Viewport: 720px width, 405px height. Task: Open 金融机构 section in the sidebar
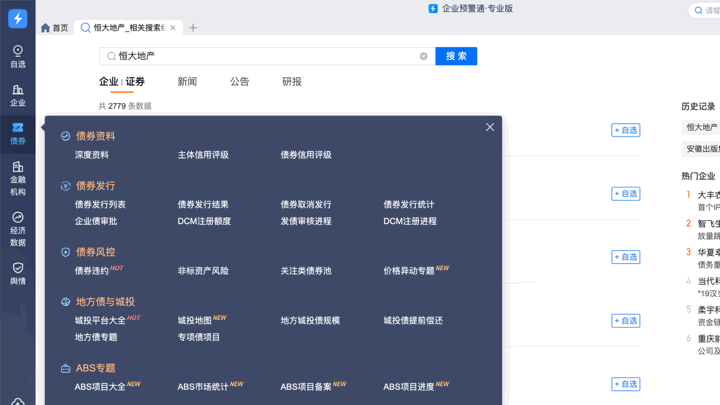click(x=17, y=178)
